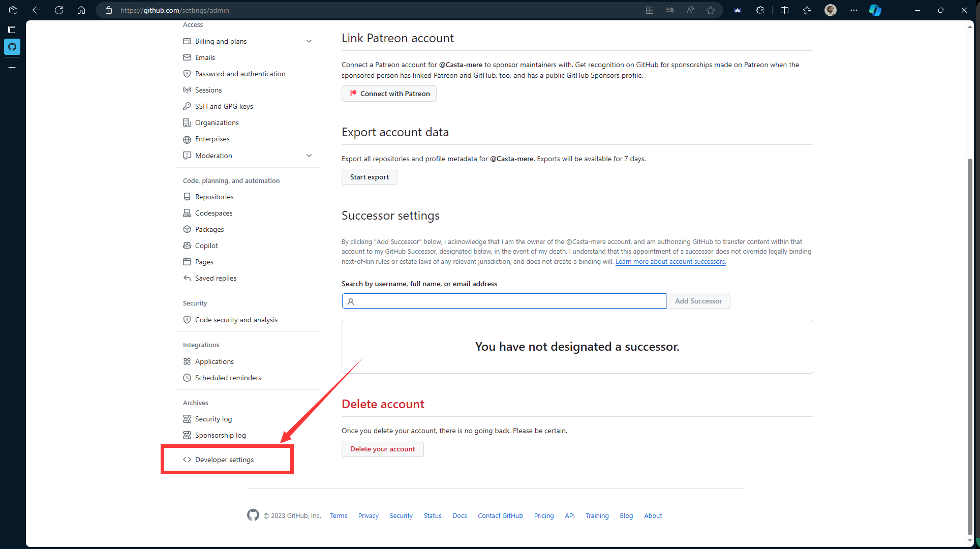Click the address bar URL
The image size is (980, 549).
175,10
